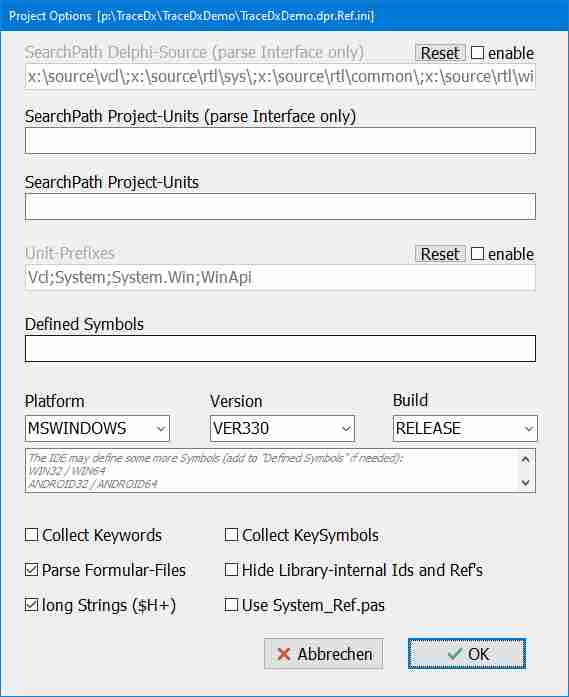Click the symbols info box scroll down arrow
The width and height of the screenshot is (569, 697).
tap(525, 483)
